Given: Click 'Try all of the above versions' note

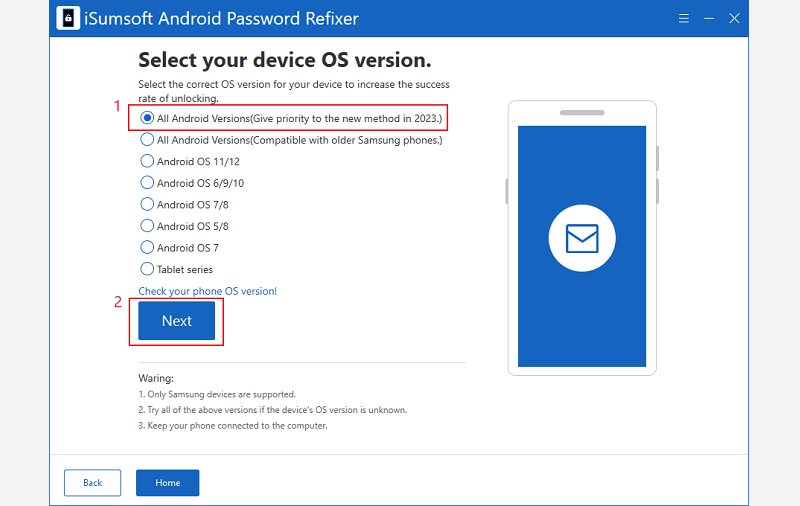Looking at the screenshot, I should [272, 410].
